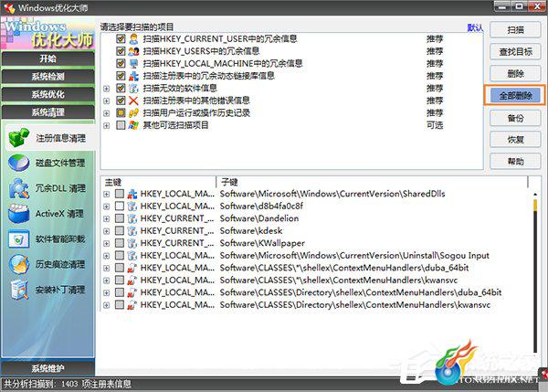The height and width of the screenshot is (392, 548).
Task: Click icon of Software\d8b4fa0c8f row
Action: click(x=132, y=207)
